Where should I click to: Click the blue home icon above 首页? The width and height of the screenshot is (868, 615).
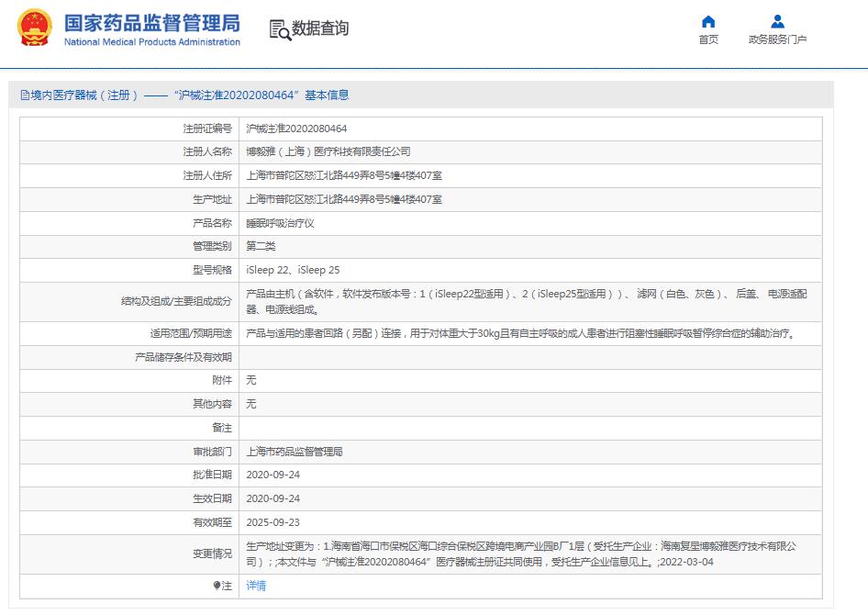click(707, 21)
